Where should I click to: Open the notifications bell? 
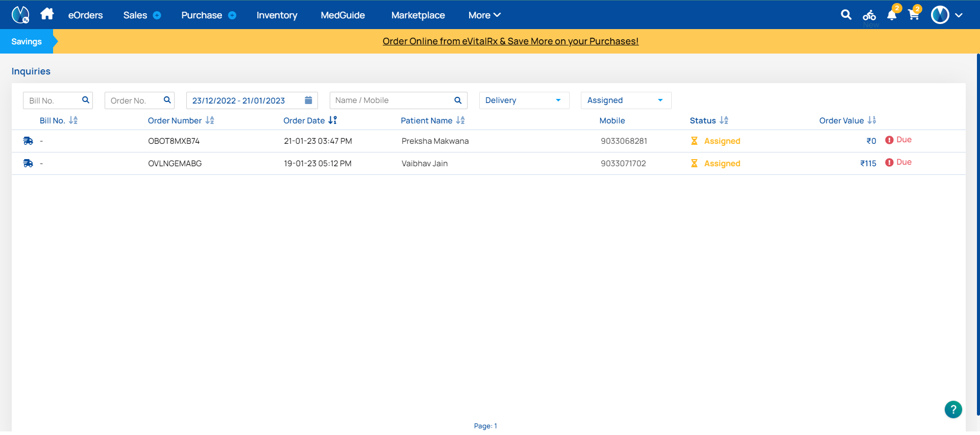pos(892,15)
